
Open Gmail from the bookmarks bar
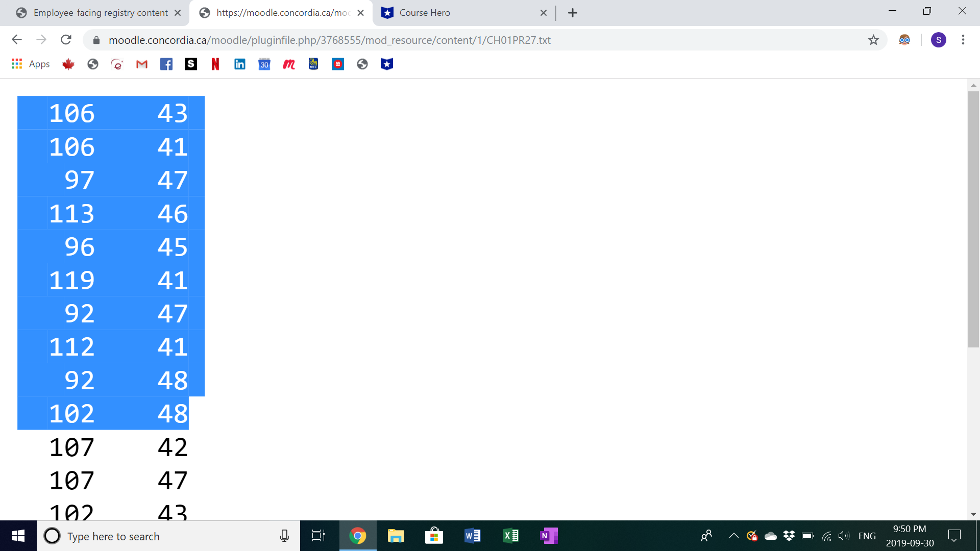(141, 64)
